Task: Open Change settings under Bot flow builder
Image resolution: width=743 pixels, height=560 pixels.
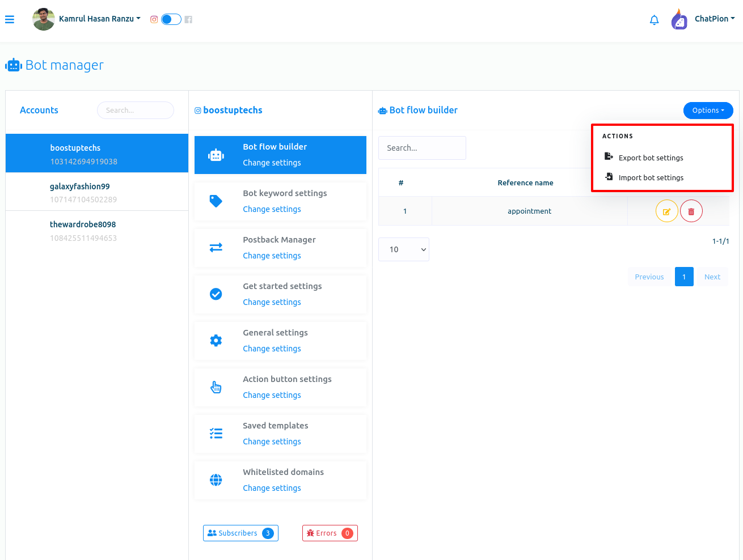Action: (272, 163)
